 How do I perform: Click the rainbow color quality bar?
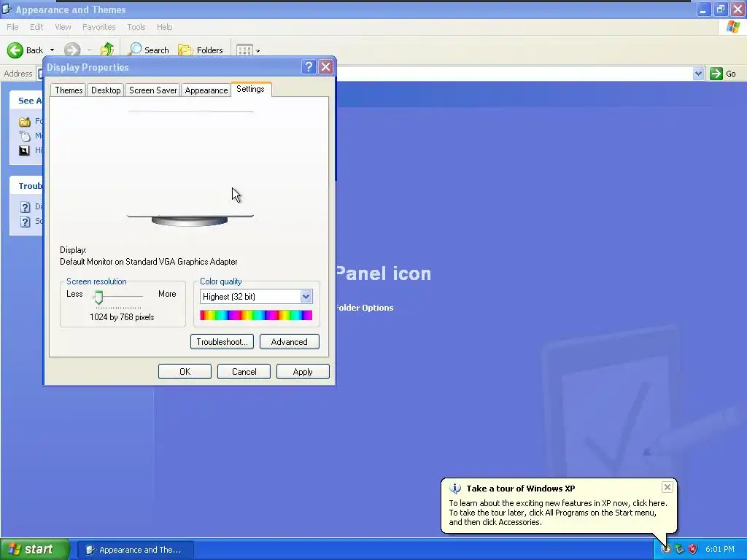point(256,315)
